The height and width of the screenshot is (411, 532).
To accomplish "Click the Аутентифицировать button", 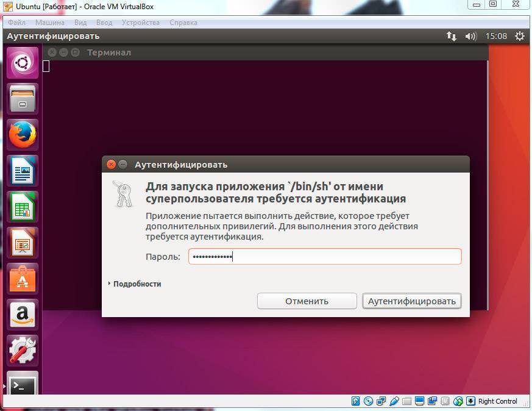I will coord(411,301).
